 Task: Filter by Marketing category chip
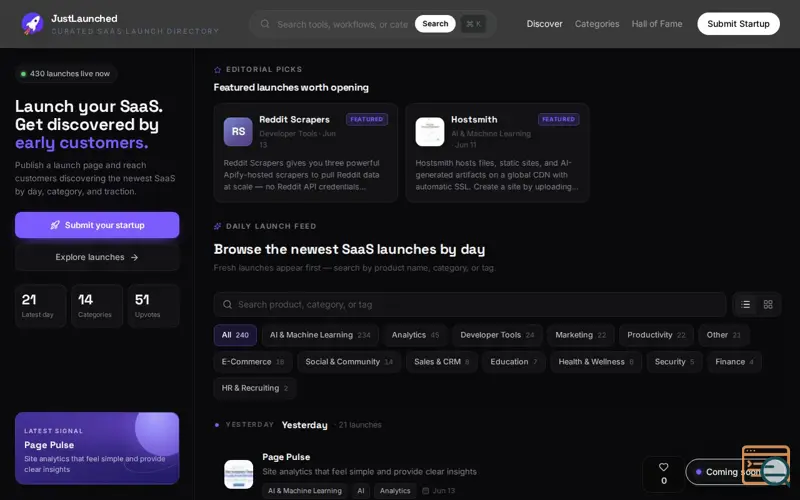click(x=581, y=335)
